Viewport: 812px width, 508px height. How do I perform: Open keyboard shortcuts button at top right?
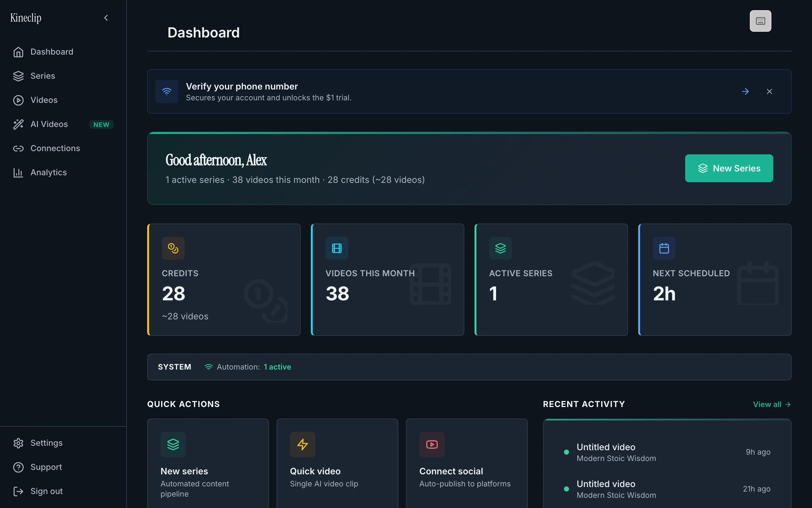click(x=760, y=21)
